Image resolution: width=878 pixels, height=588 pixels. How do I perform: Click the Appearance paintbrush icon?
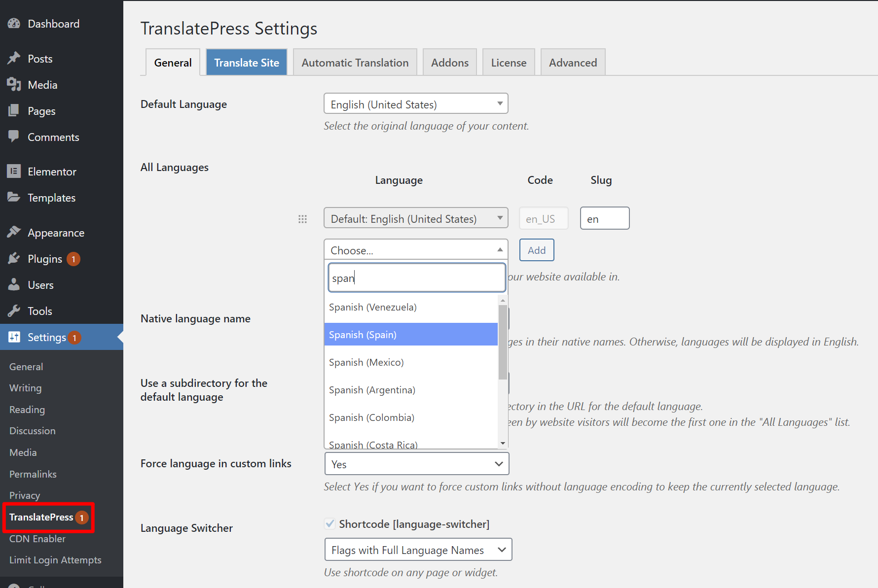point(14,233)
